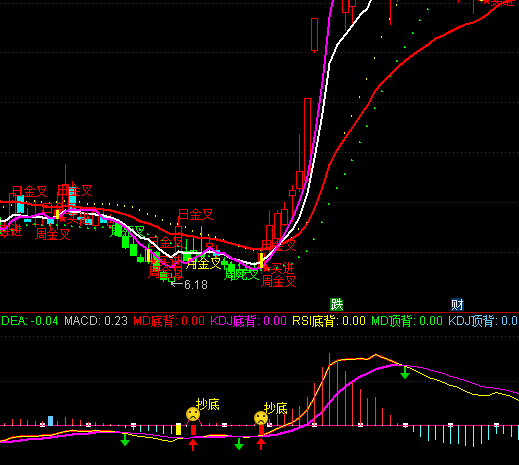
Task: Click the green 跌 badge icon
Action: tap(336, 304)
